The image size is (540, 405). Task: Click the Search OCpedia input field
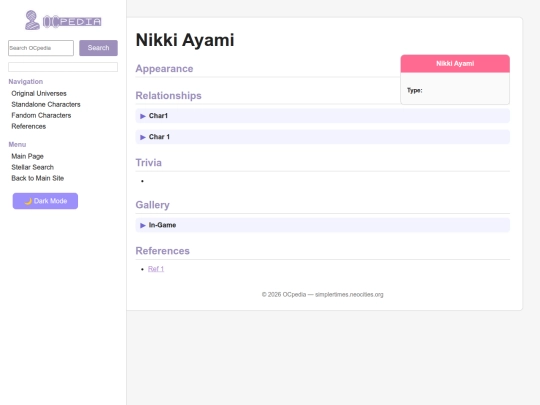point(41,48)
